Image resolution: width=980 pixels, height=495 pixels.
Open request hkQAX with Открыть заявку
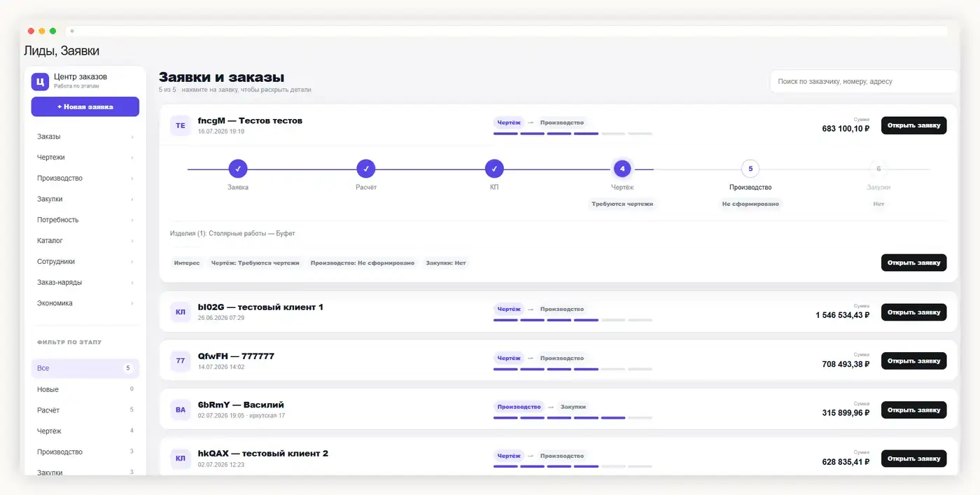click(x=913, y=459)
